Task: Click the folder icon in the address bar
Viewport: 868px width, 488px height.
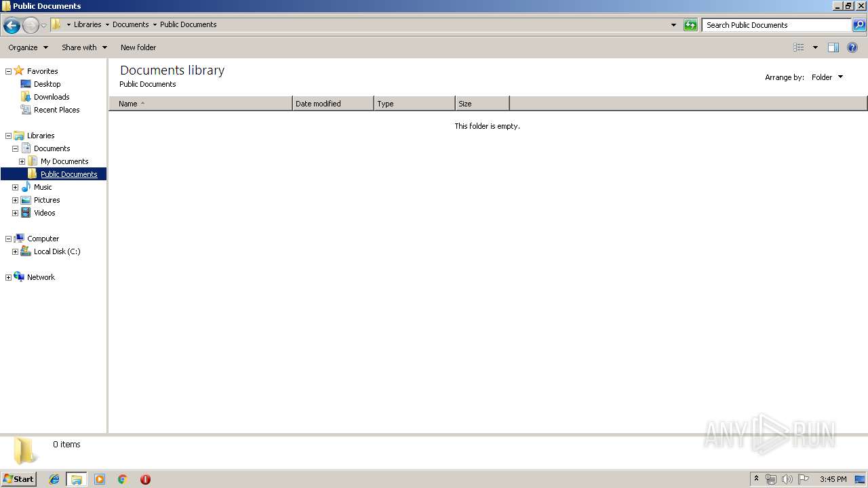Action: tap(57, 24)
